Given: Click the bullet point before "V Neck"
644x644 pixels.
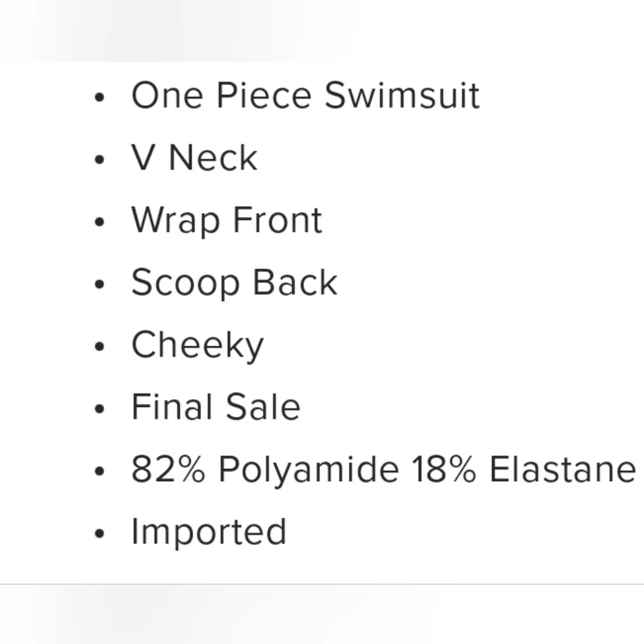Looking at the screenshot, I should point(99,160).
